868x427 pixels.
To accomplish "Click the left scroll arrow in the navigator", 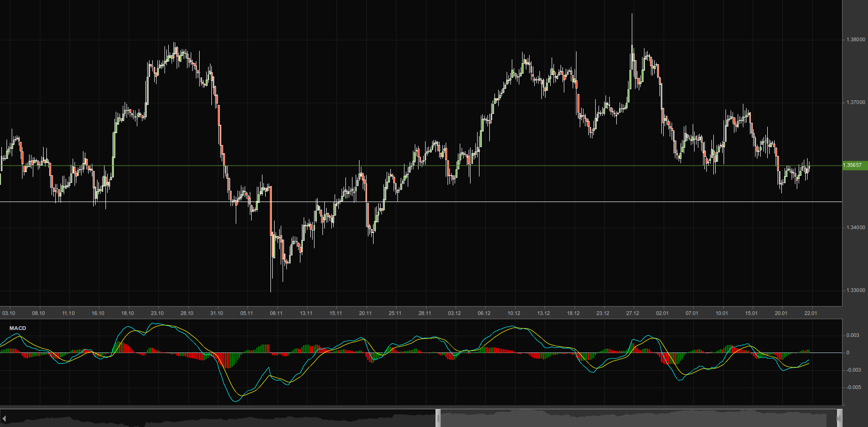I will coord(4,418).
